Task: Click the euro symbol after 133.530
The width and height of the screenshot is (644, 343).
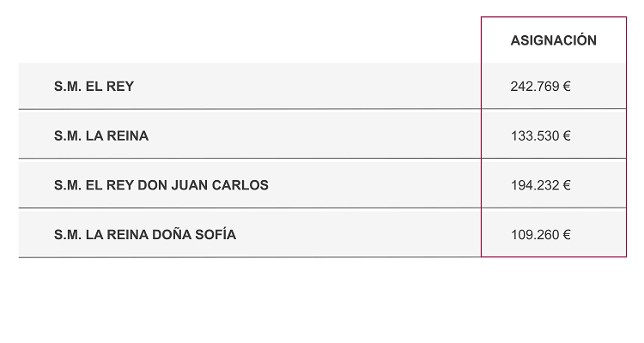Action: pyautogui.click(x=567, y=135)
